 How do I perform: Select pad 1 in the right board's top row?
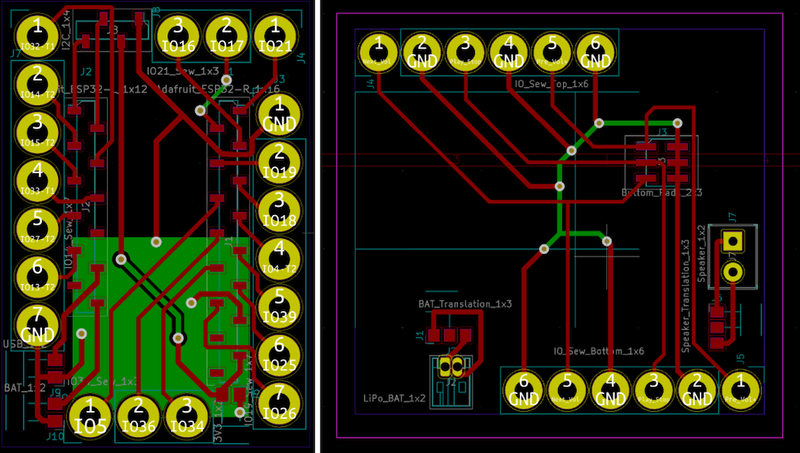378,52
